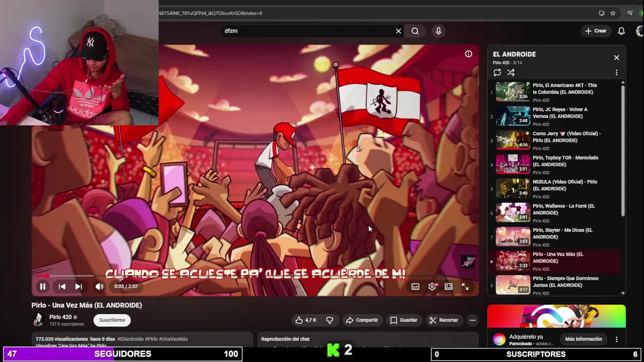Screen dimensions: 644x362
Task: Open Adquiérelo ya ad banner image
Action: point(556,317)
